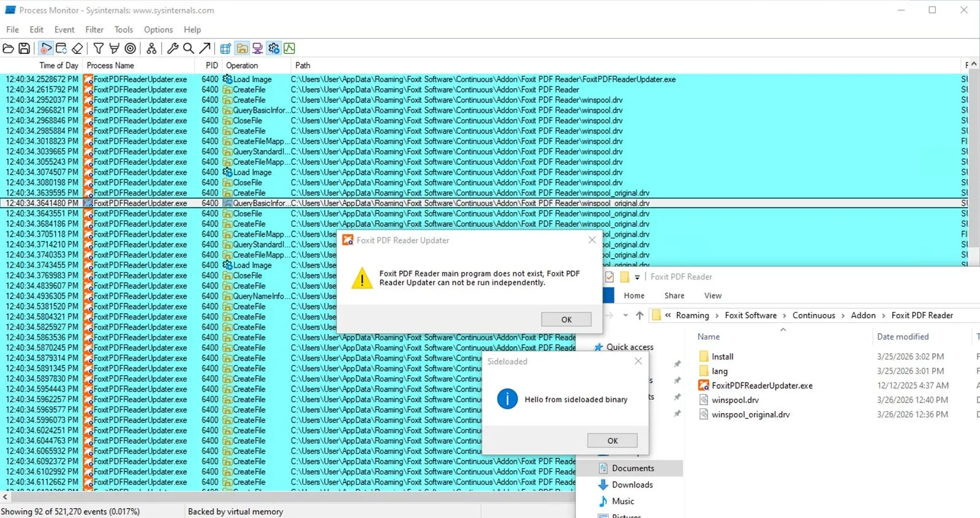Close the Foxit PDF Reader Updater dialog
Viewport: 980px width, 518px height.
tap(592, 240)
